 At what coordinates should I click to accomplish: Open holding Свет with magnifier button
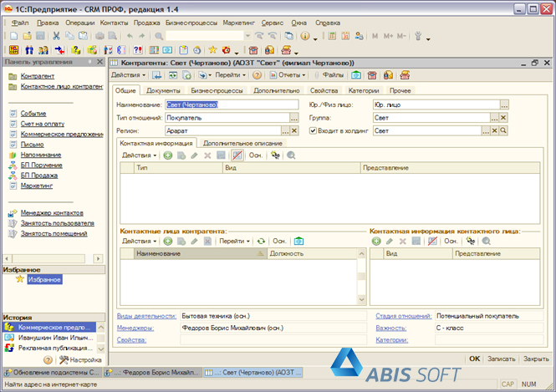[x=503, y=130]
